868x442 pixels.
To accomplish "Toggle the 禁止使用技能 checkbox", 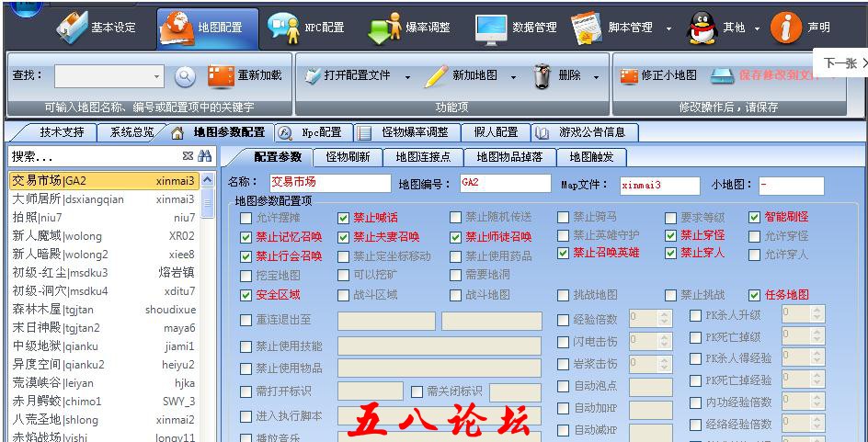I will pyautogui.click(x=246, y=346).
